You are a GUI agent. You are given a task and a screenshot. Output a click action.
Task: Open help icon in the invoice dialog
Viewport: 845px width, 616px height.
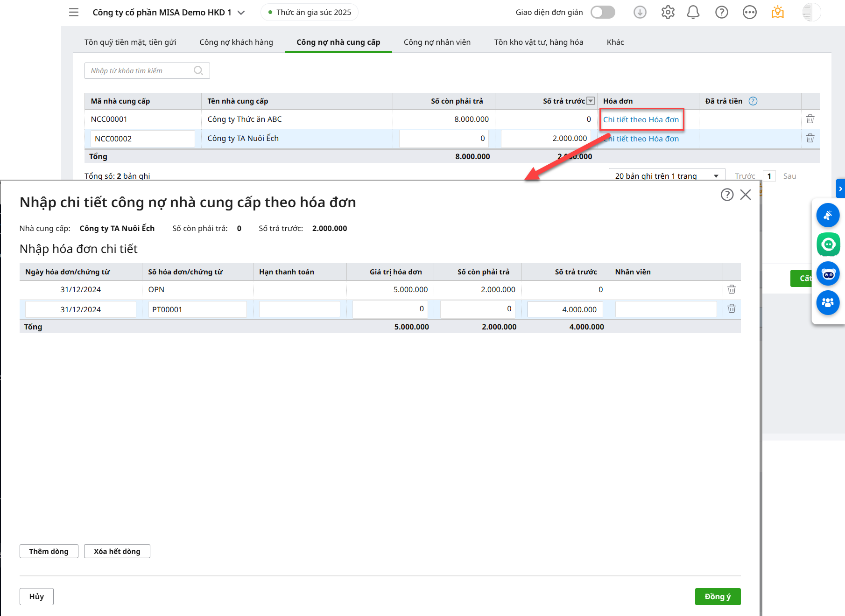click(726, 195)
